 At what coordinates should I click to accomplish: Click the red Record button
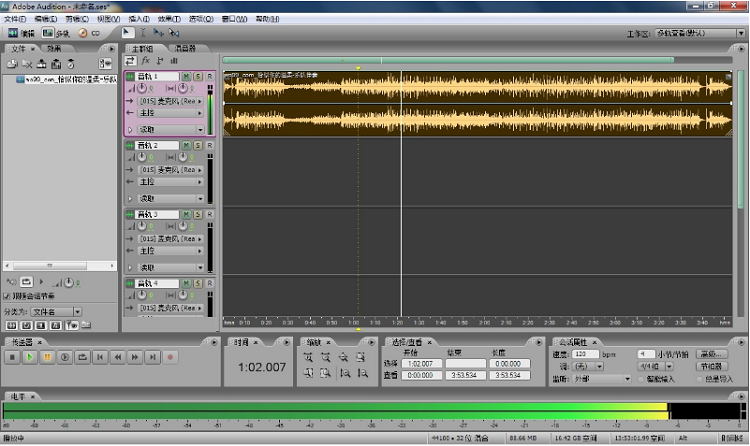coord(170,356)
